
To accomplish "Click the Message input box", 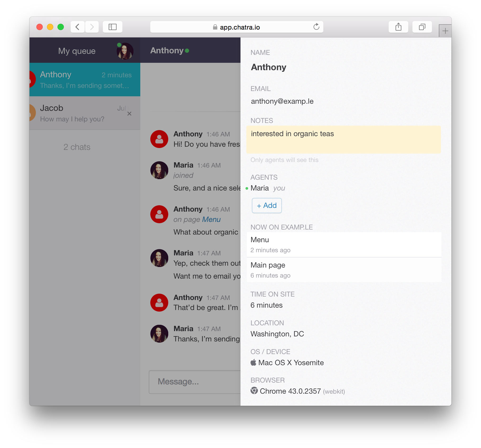I will point(195,382).
